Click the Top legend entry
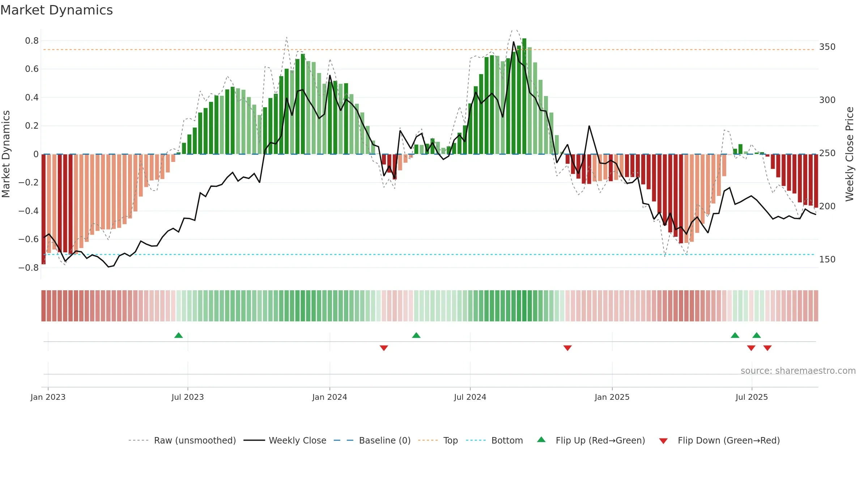Viewport: 868px width, 488px height. click(438, 440)
